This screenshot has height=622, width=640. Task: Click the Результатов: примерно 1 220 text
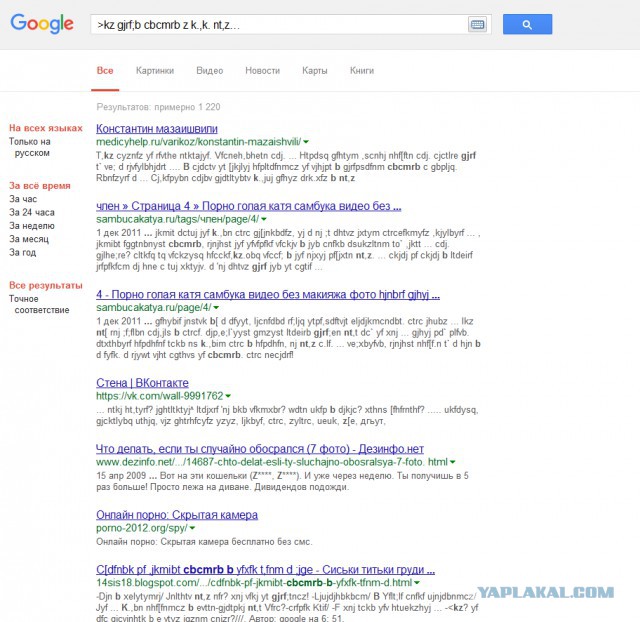[x=158, y=107]
